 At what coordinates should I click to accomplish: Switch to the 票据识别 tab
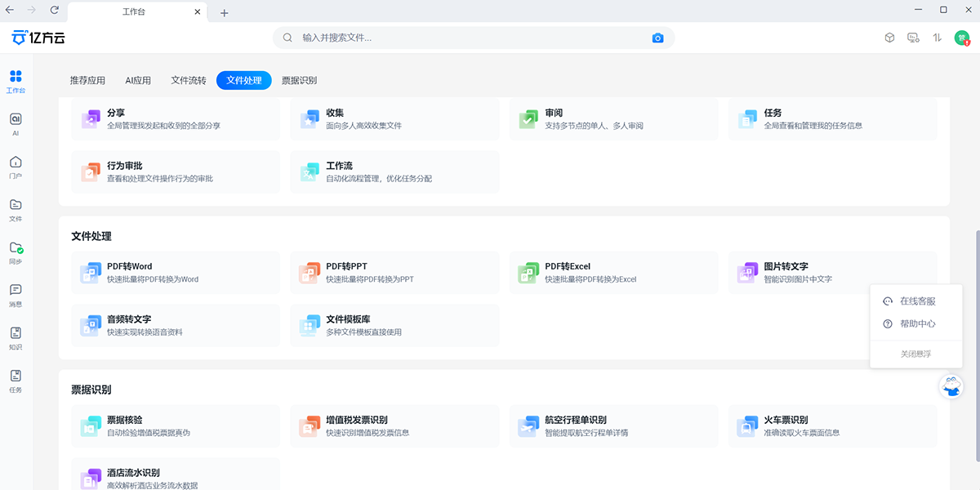[x=298, y=80]
